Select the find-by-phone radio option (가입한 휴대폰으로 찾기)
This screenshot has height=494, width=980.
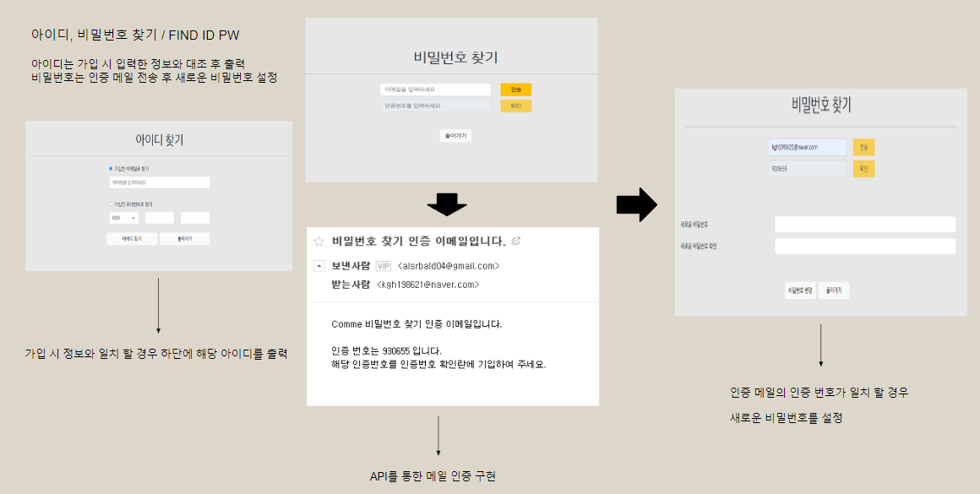coord(111,204)
